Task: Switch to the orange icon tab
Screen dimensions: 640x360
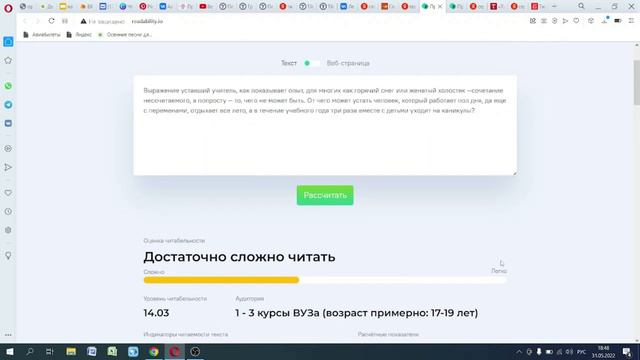Action: tap(387, 7)
